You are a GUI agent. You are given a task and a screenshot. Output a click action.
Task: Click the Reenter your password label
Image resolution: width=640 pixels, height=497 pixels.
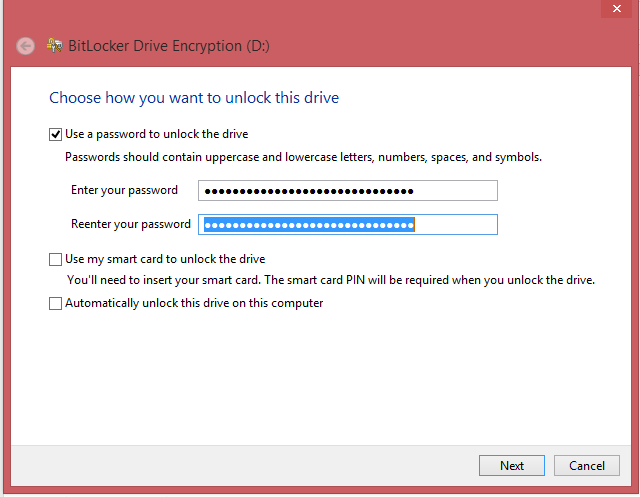click(131, 224)
